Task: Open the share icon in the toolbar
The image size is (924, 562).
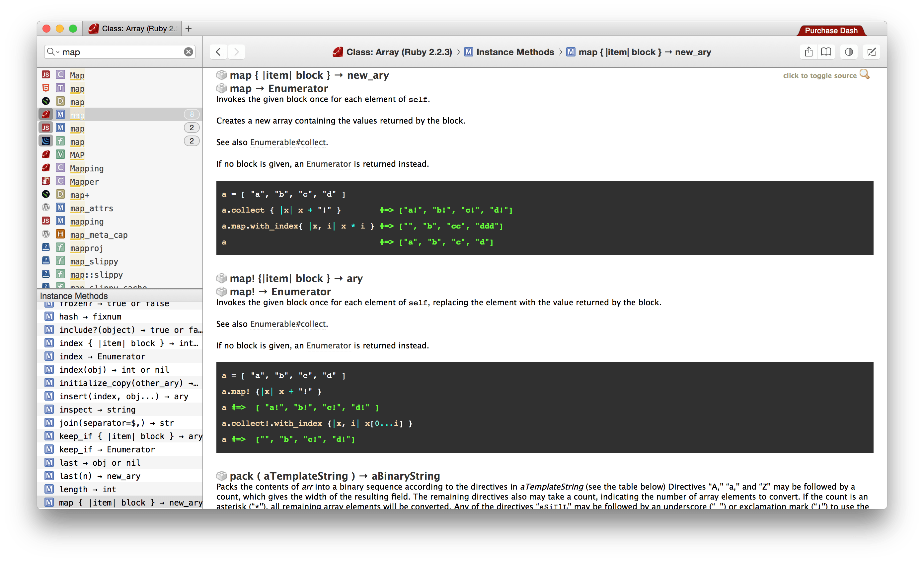Action: (x=809, y=52)
